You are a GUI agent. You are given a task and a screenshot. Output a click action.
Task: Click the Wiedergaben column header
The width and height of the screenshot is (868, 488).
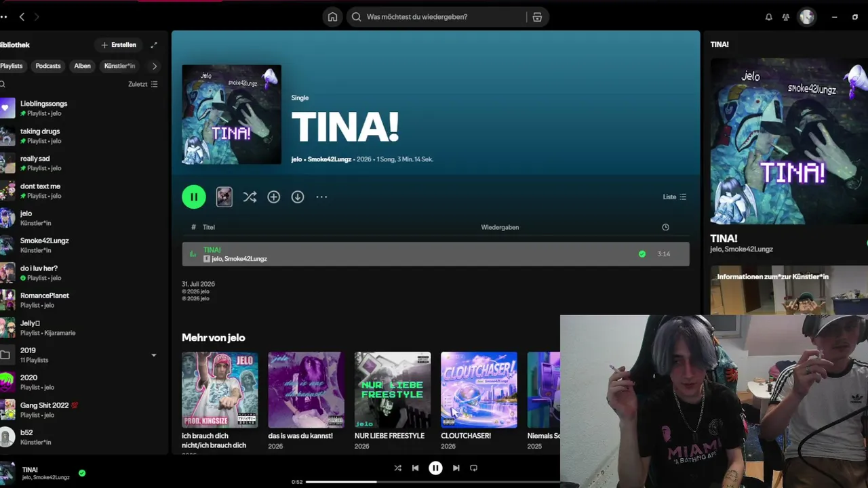pyautogui.click(x=500, y=227)
